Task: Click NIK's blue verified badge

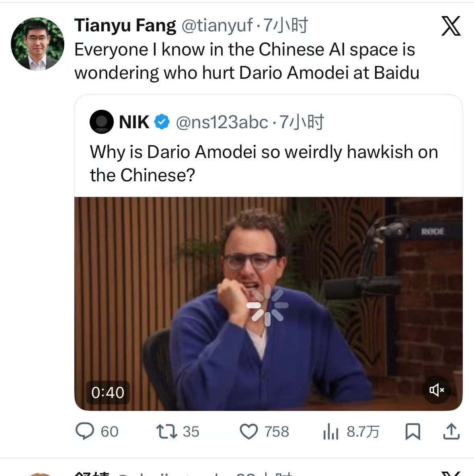Action: [162, 122]
